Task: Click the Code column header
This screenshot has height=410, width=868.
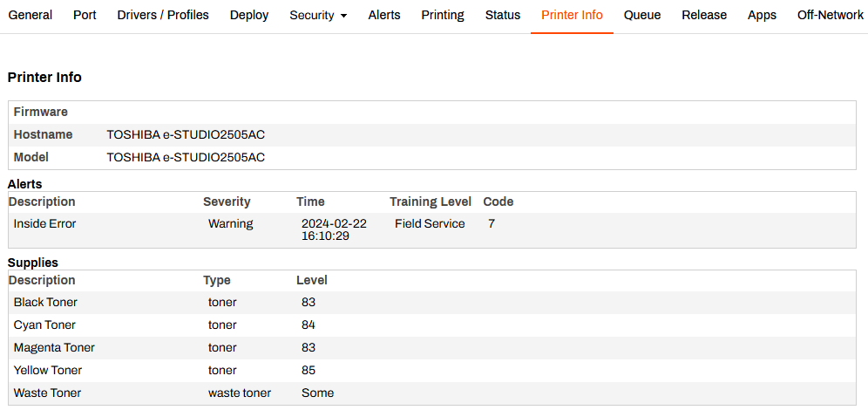Action: click(498, 202)
